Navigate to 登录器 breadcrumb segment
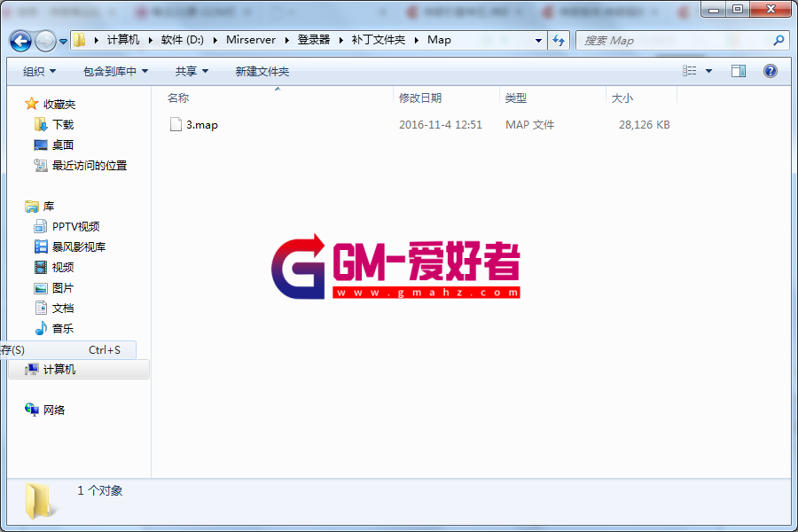Screen dimensions: 798x532 314,40
